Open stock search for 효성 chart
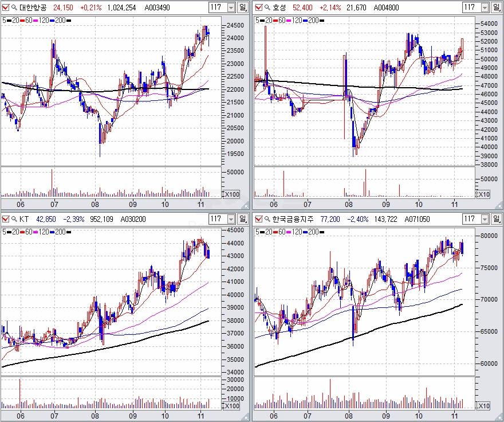This screenshot has height=422, width=504. tap(266, 7)
